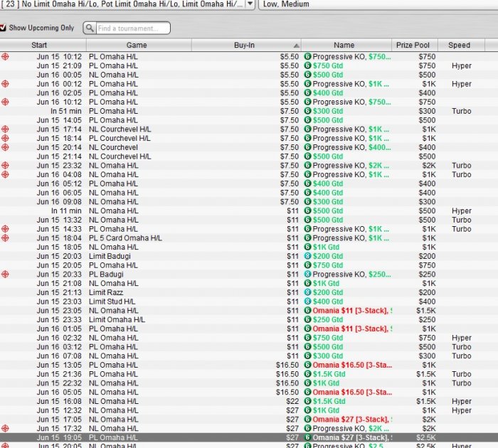
Task: Select the PL 5 Card Omaha H/L game
Action: (125, 238)
